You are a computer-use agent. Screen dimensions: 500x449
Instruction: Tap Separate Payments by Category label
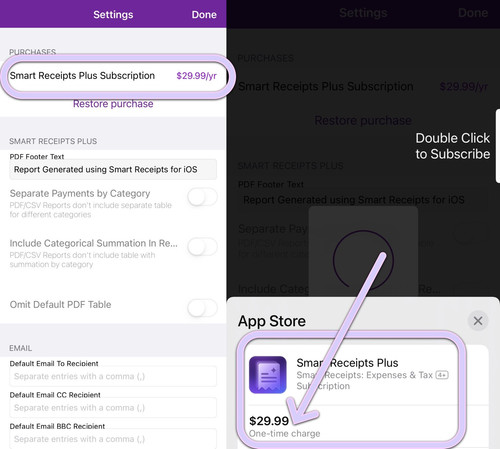tap(80, 193)
